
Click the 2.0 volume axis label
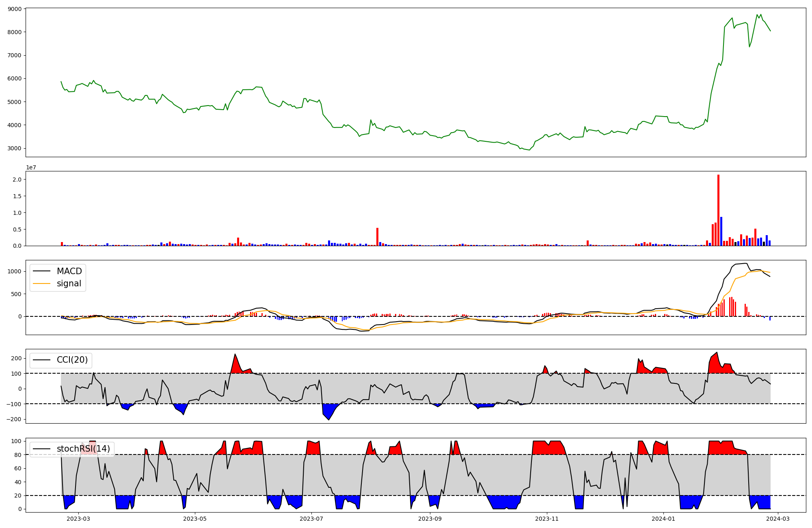17,180
